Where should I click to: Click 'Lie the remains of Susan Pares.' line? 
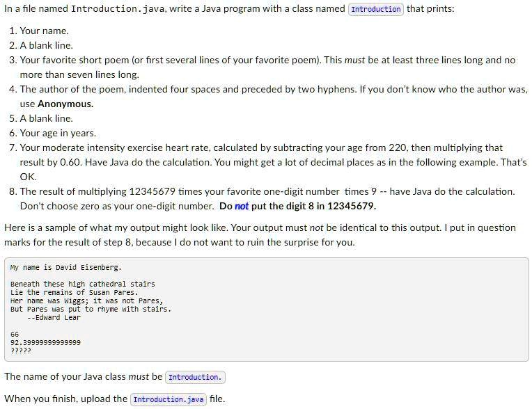click(75, 293)
